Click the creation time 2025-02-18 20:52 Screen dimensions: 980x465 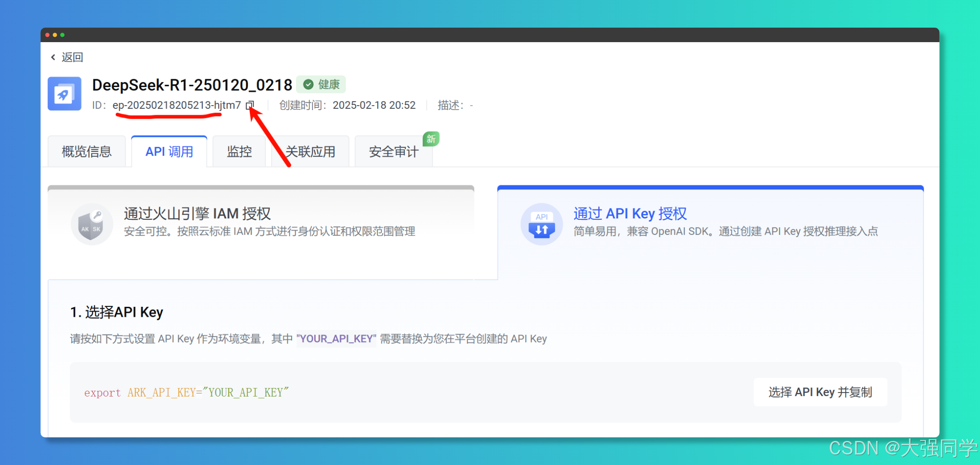(374, 105)
